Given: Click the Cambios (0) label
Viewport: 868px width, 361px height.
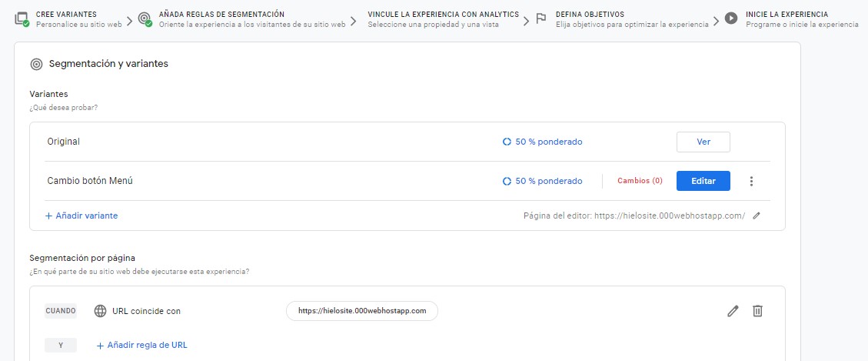Looking at the screenshot, I should click(x=640, y=181).
